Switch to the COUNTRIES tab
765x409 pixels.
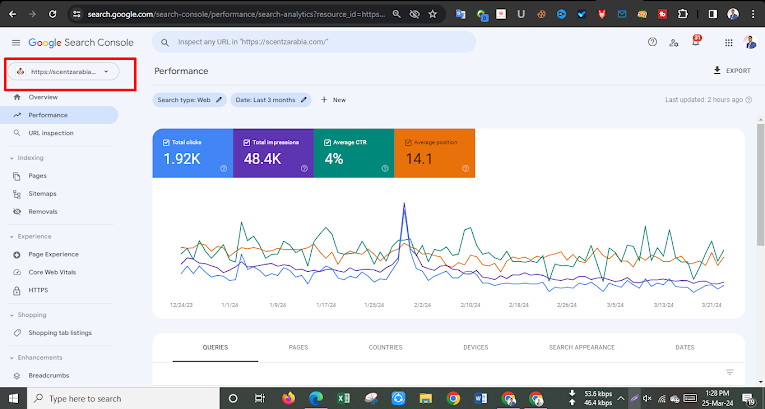coord(385,348)
